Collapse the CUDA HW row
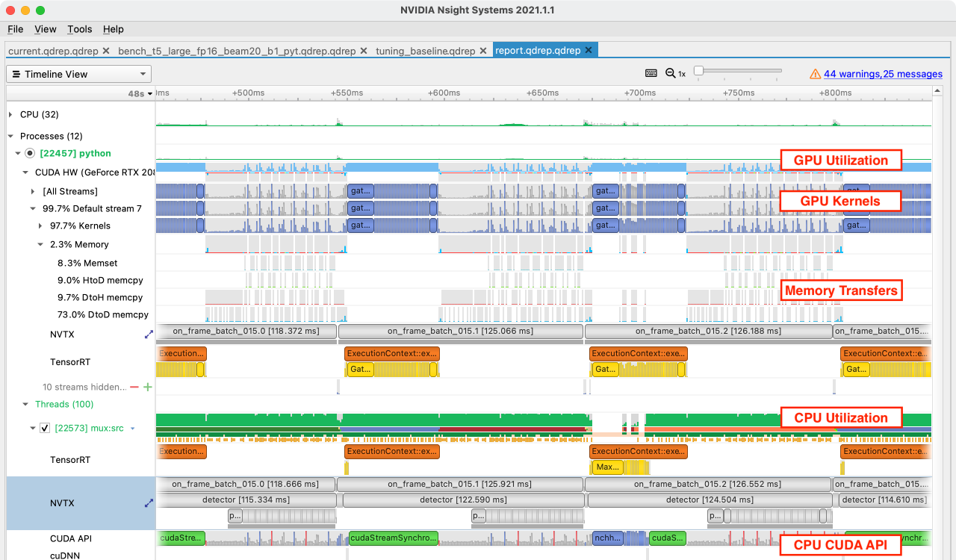The width and height of the screenshot is (956, 560). point(25,172)
